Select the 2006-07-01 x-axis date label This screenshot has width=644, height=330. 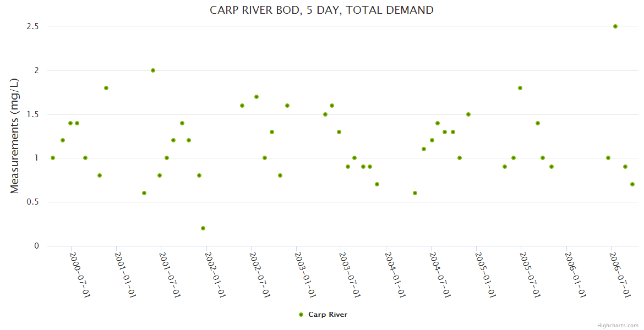tap(620, 275)
